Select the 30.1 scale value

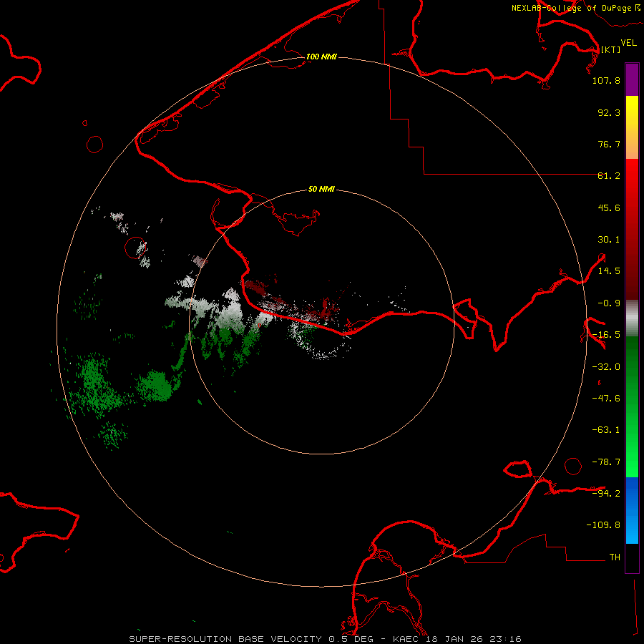pos(609,240)
